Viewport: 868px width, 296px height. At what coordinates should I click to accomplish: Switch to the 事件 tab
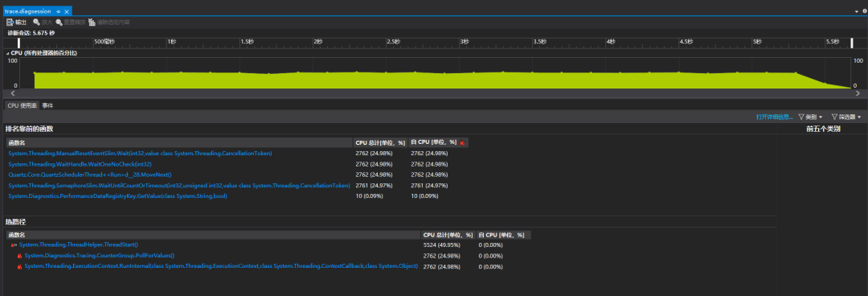click(x=47, y=105)
